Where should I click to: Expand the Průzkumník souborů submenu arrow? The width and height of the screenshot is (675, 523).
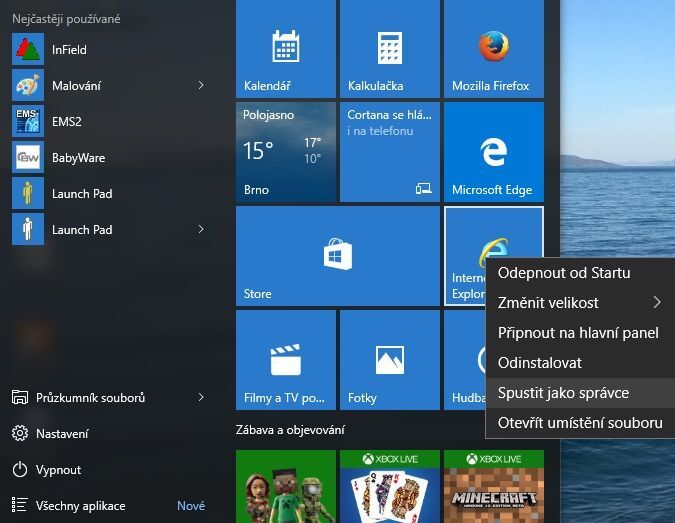201,397
